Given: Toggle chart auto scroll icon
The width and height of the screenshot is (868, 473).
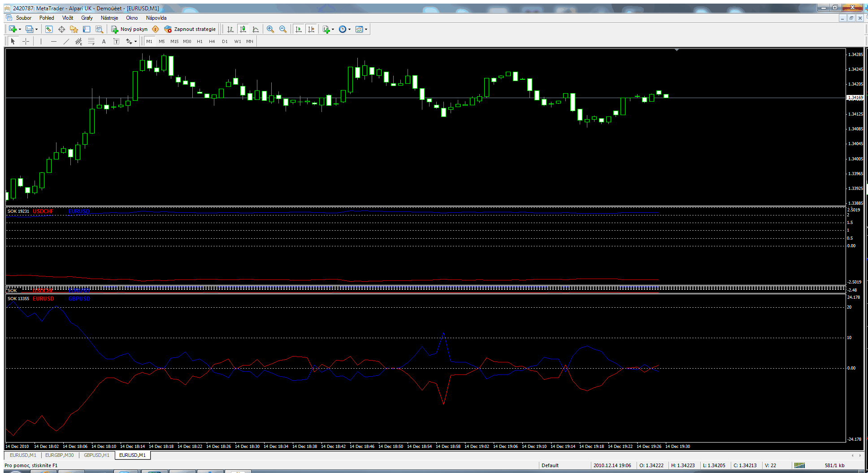Looking at the screenshot, I should coord(299,29).
